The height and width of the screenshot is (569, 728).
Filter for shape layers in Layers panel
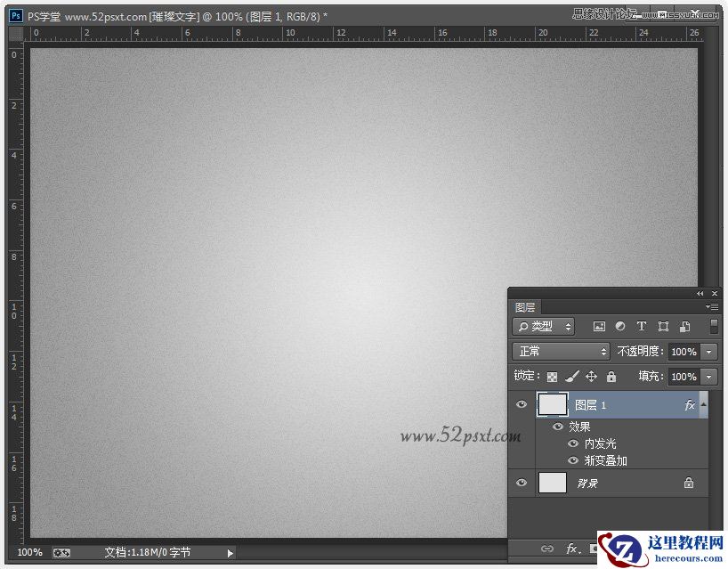pyautogui.click(x=662, y=326)
